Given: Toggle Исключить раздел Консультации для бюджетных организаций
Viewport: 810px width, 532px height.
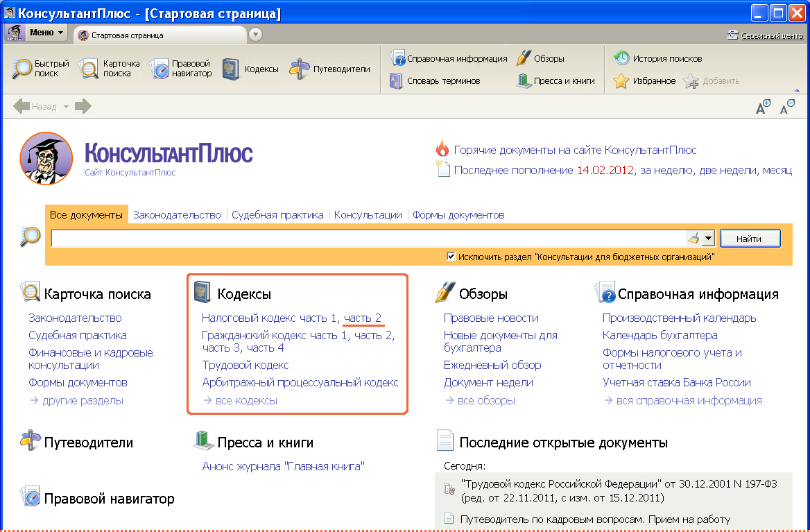Looking at the screenshot, I should click(x=451, y=256).
